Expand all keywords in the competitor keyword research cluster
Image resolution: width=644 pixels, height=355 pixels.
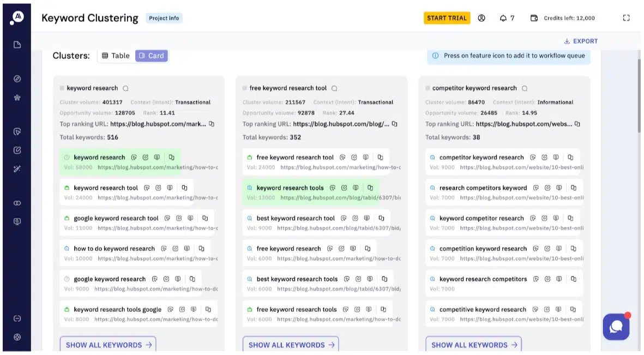tap(473, 345)
